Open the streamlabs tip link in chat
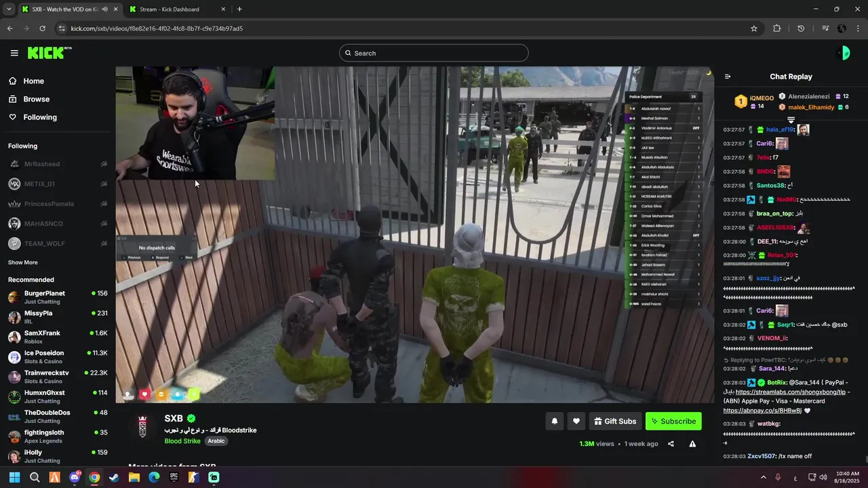 (x=792, y=392)
